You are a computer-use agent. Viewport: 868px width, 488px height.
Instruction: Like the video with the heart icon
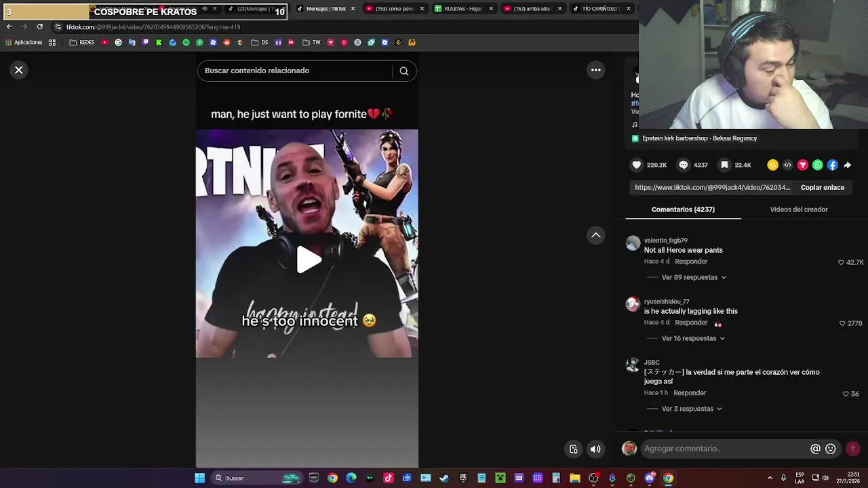(636, 165)
